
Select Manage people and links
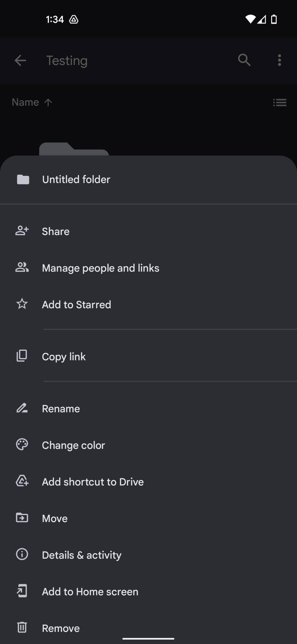tap(100, 268)
